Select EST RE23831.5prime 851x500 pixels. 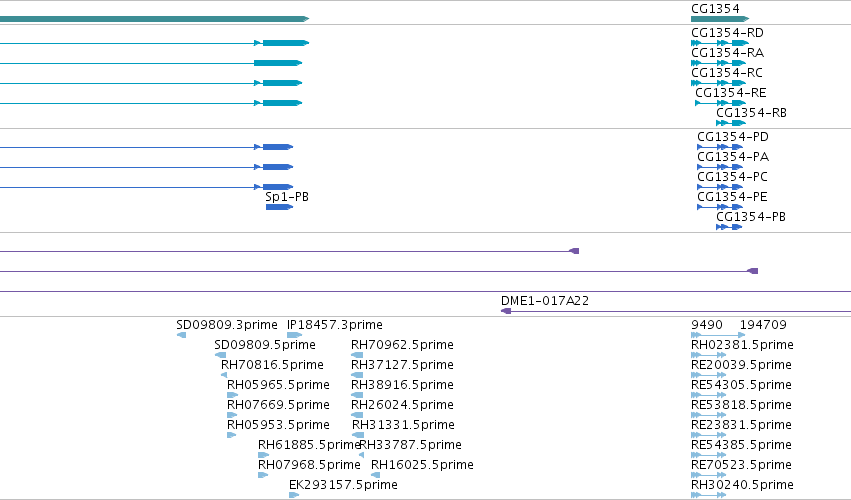pyautogui.click(x=741, y=426)
